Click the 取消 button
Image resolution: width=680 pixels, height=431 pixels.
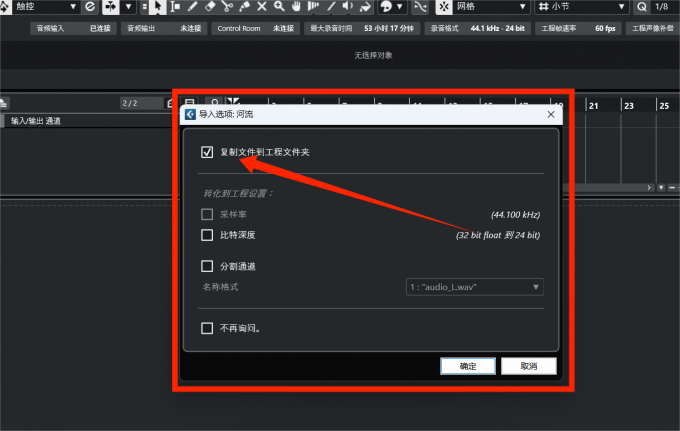click(x=529, y=366)
